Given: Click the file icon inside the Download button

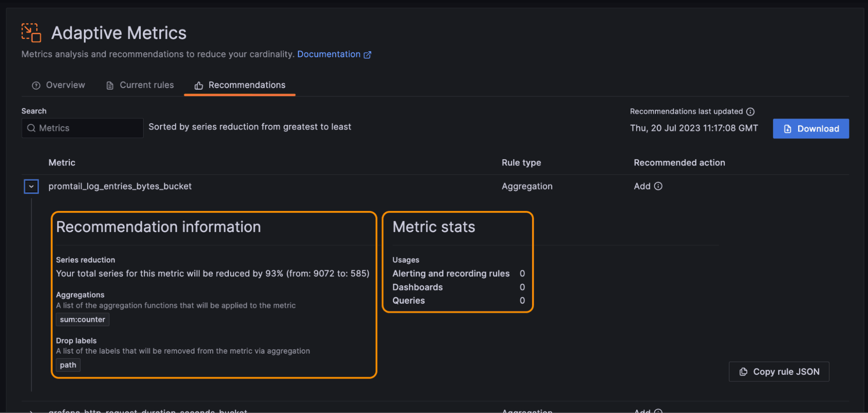Looking at the screenshot, I should (788, 128).
